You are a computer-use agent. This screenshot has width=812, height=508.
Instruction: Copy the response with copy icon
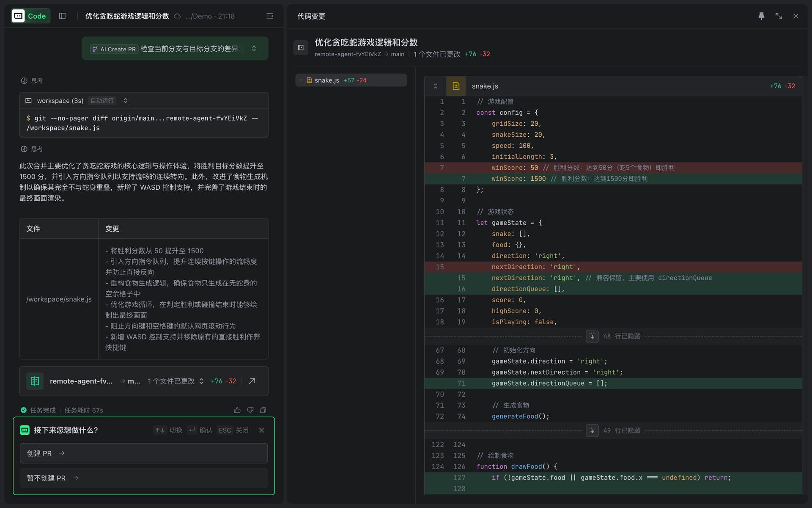[x=263, y=410]
